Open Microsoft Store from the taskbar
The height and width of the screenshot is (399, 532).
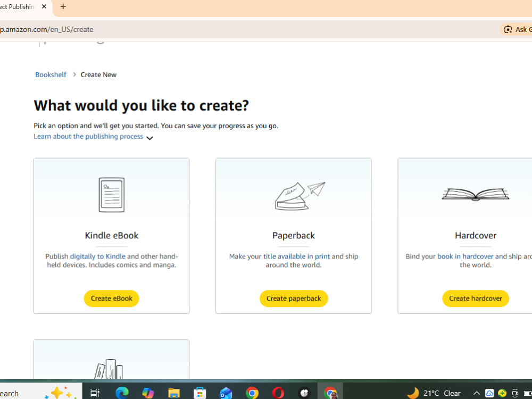(200, 393)
